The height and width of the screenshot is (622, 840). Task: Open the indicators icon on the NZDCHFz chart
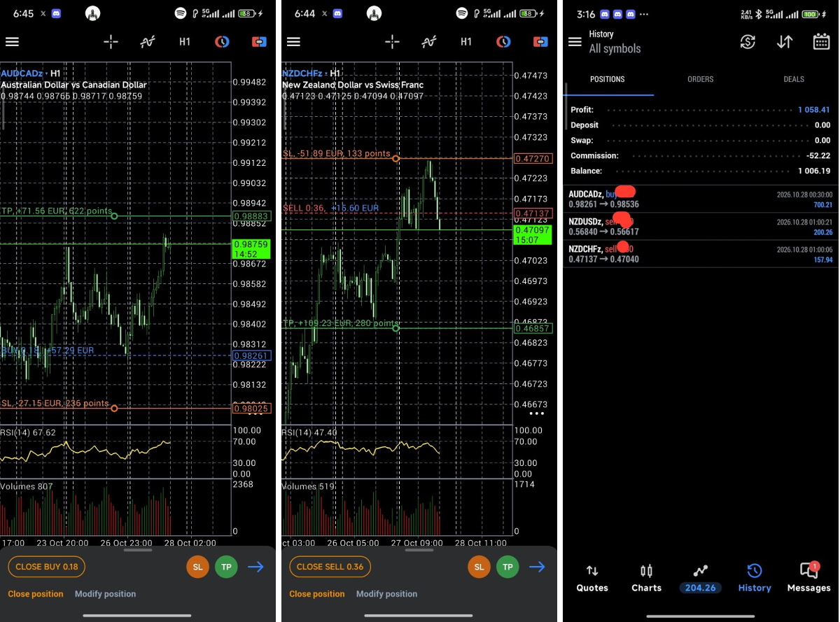pyautogui.click(x=428, y=42)
